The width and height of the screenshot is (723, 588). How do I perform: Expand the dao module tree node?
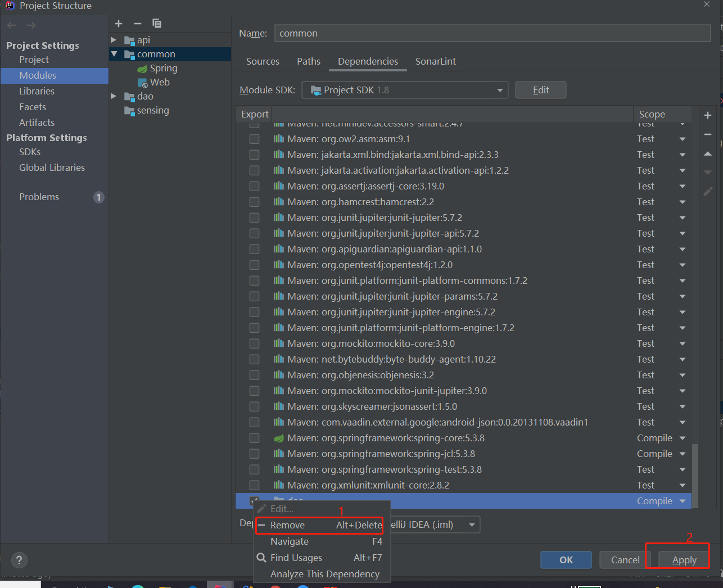114,96
